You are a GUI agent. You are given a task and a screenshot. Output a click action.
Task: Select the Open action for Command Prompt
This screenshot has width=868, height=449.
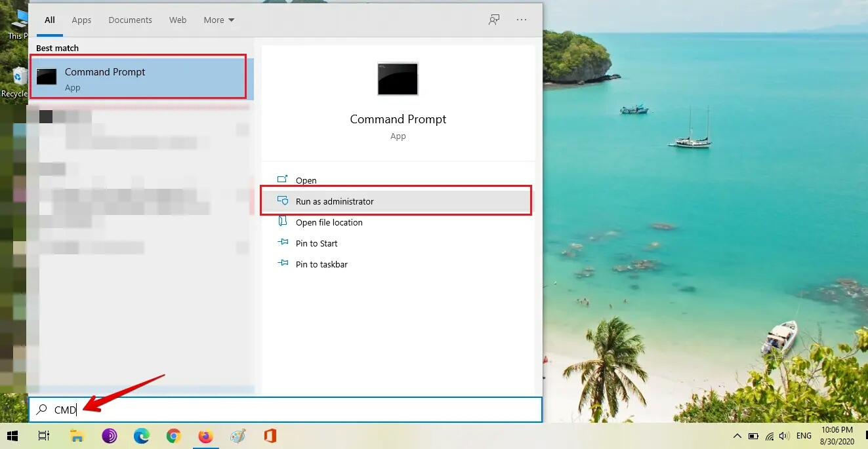(306, 180)
